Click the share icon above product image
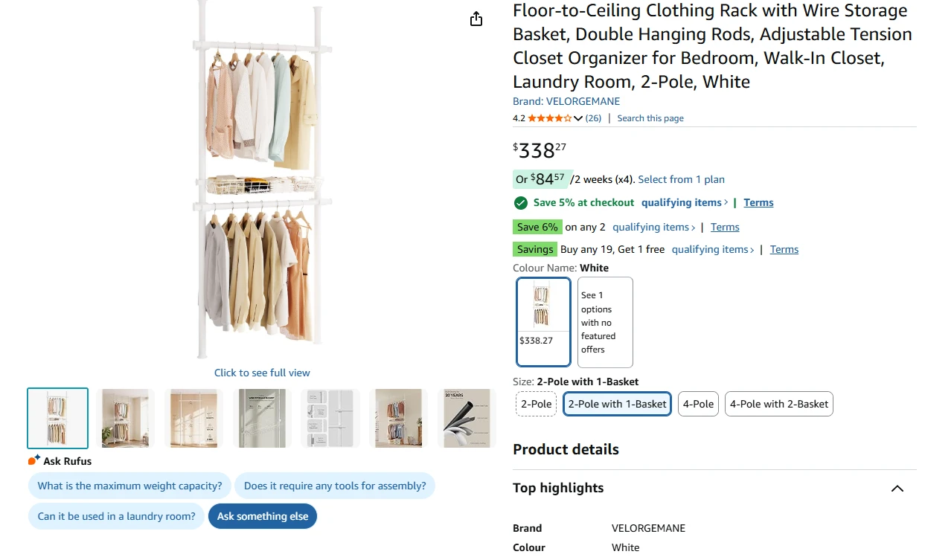The image size is (925, 560). (476, 19)
